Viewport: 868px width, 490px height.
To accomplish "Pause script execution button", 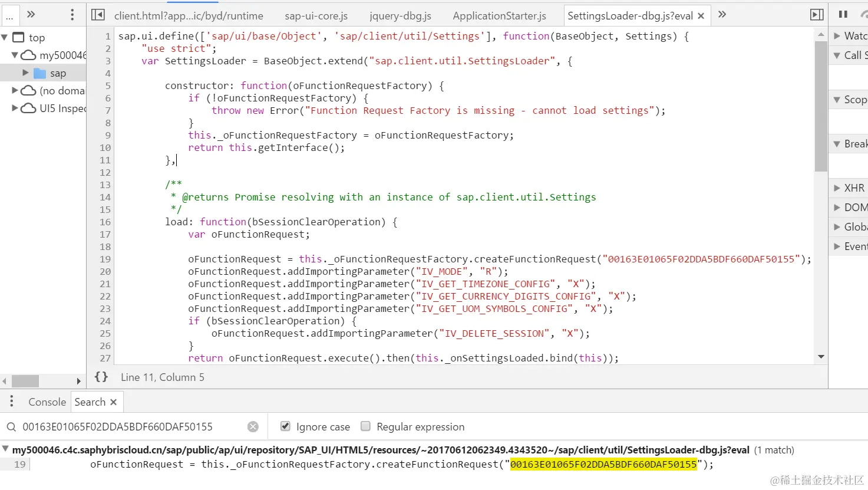I will click(x=843, y=14).
